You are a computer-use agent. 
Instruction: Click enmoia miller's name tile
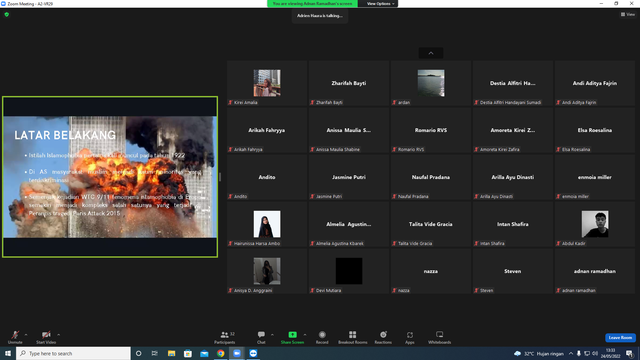(595, 177)
